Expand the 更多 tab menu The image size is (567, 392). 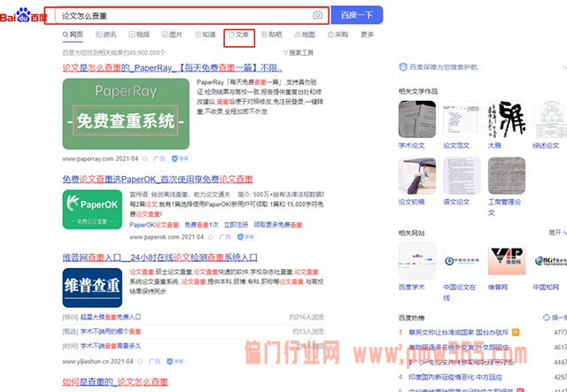[x=367, y=35]
